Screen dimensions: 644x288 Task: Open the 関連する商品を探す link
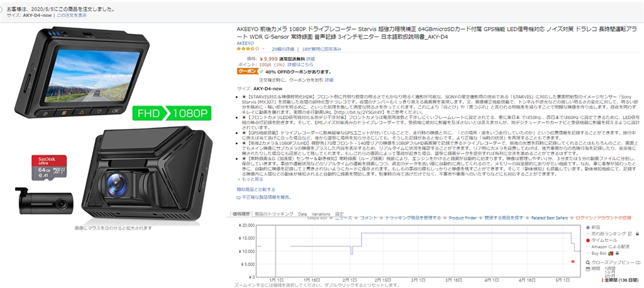[x=504, y=218]
